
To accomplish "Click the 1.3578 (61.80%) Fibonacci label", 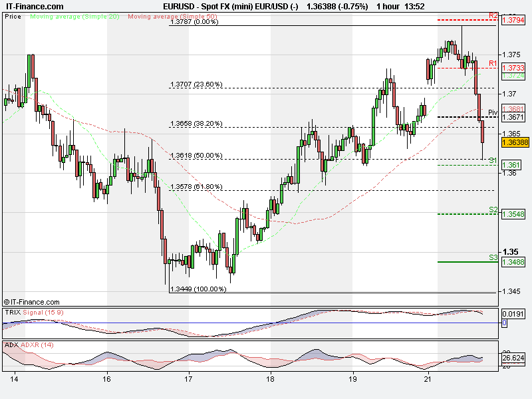I will [196, 187].
